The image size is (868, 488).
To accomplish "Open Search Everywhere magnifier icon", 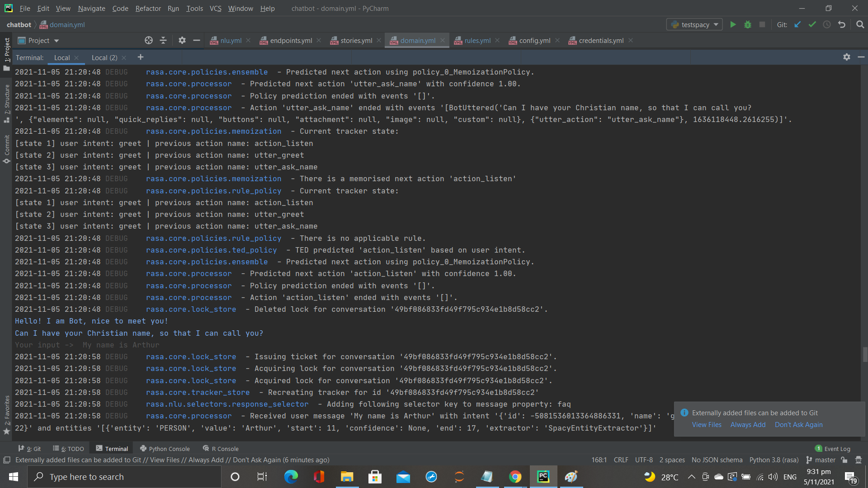I will [860, 24].
